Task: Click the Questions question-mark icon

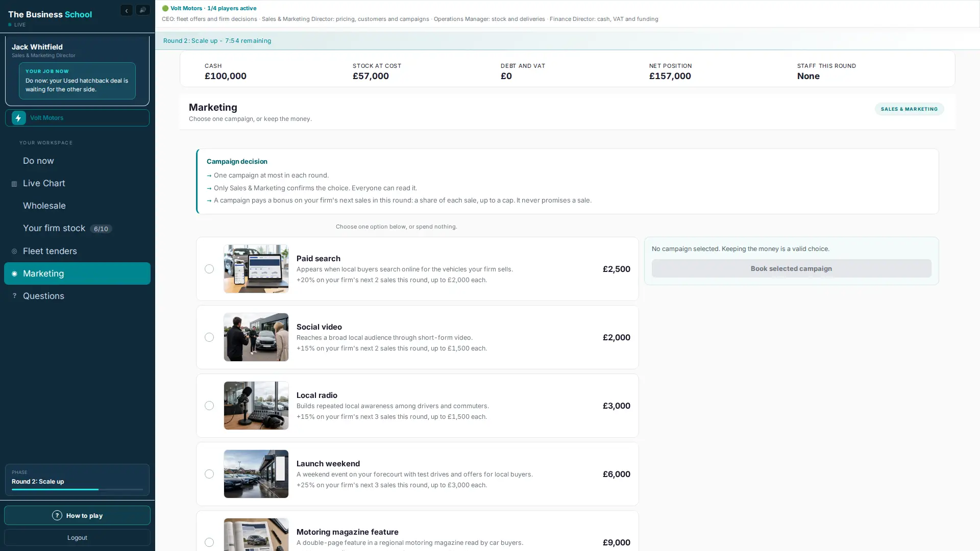Action: click(x=14, y=296)
